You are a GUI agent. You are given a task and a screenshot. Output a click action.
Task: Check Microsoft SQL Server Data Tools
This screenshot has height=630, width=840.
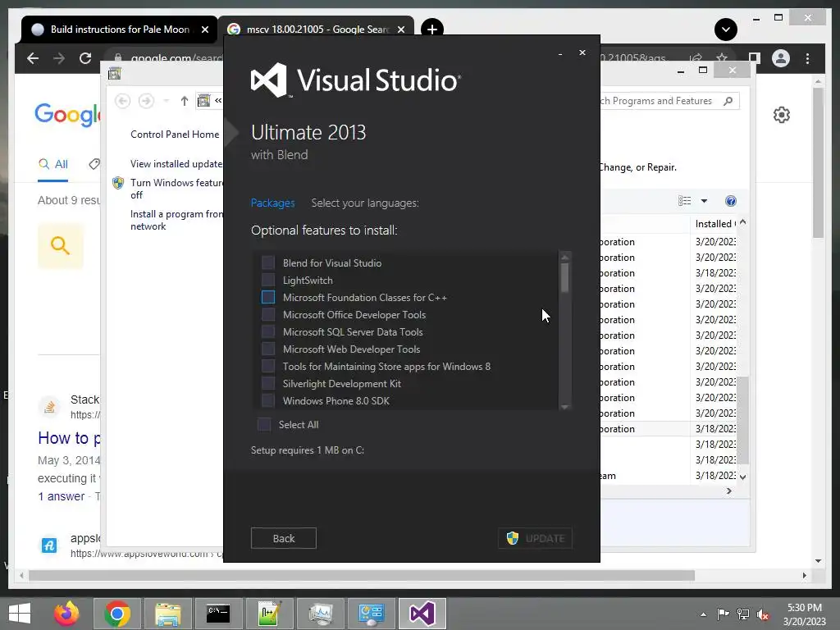(x=268, y=331)
